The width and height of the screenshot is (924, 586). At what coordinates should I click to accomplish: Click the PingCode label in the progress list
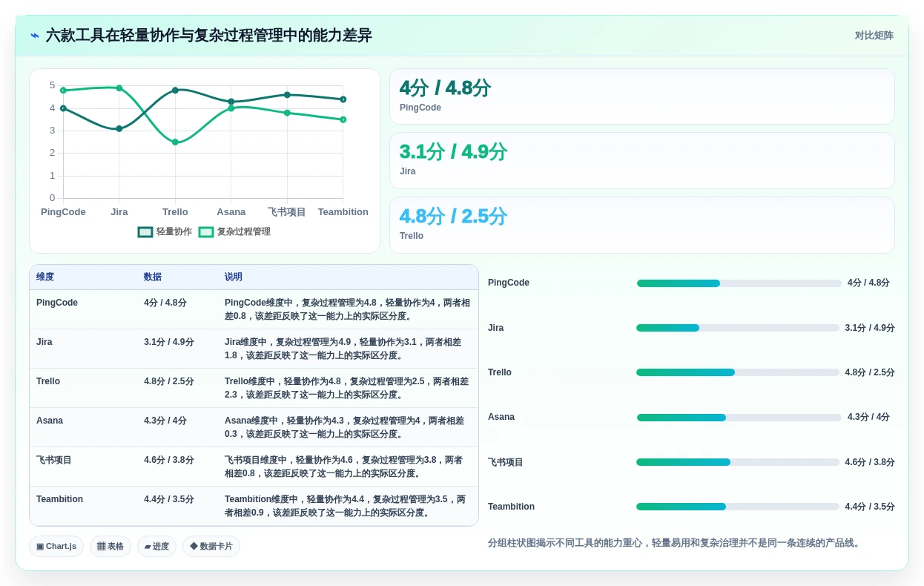click(x=509, y=283)
